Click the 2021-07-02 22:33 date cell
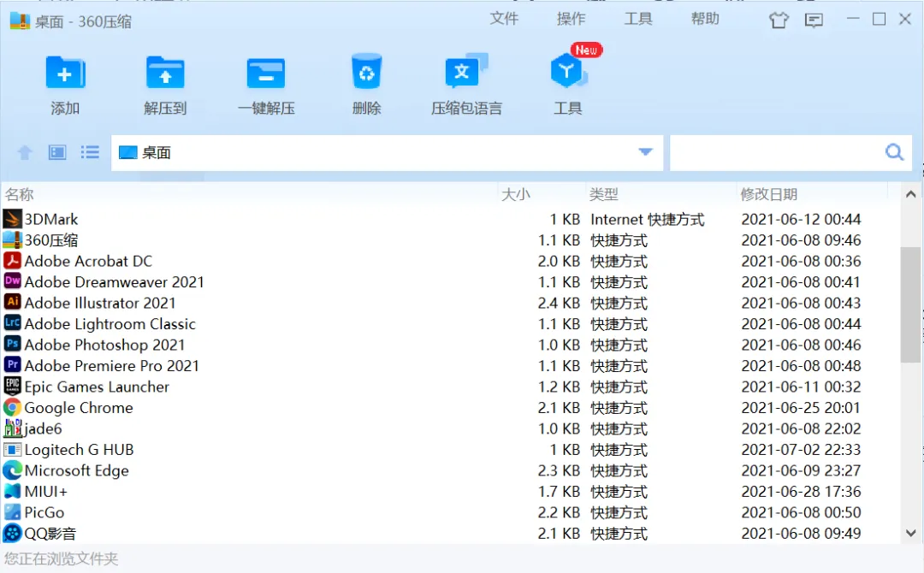Image resolution: width=924 pixels, height=573 pixels. tap(801, 450)
